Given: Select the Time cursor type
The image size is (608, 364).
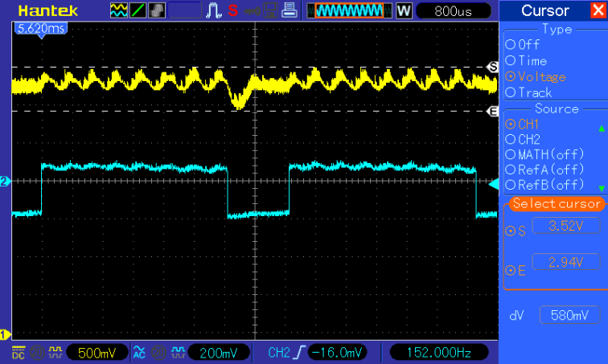Looking at the screenshot, I should 526,61.
